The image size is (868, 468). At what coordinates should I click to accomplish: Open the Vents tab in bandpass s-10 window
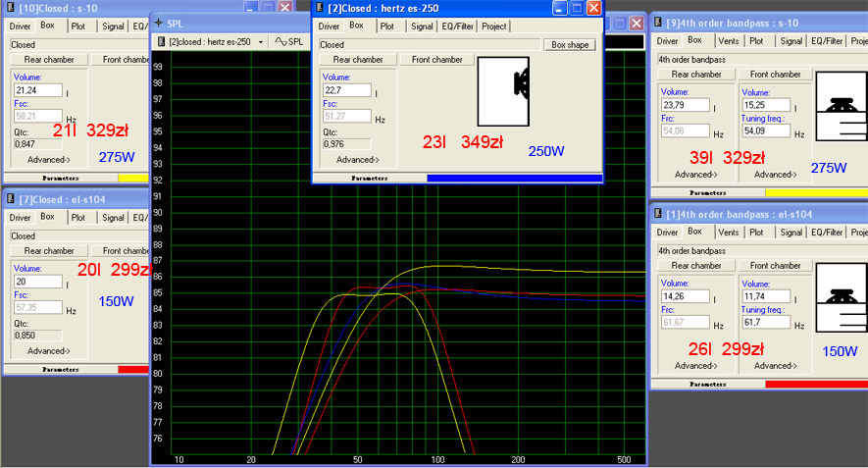(x=727, y=41)
